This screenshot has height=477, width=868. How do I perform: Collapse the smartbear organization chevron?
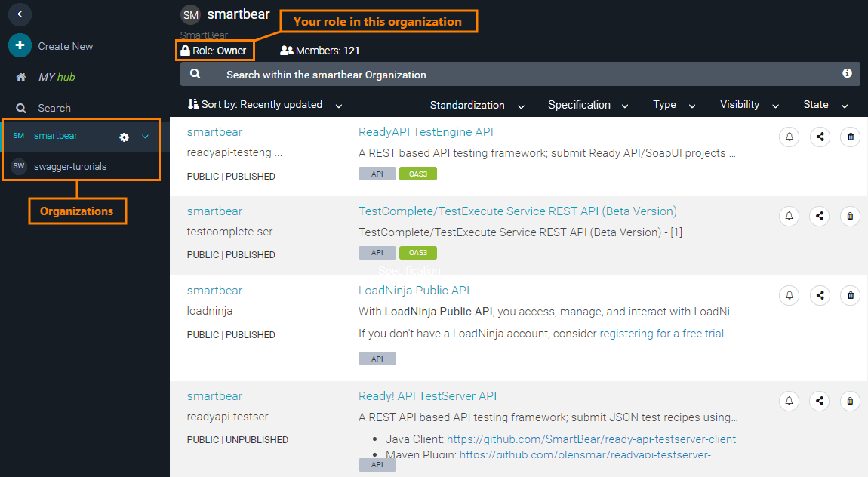[146, 137]
